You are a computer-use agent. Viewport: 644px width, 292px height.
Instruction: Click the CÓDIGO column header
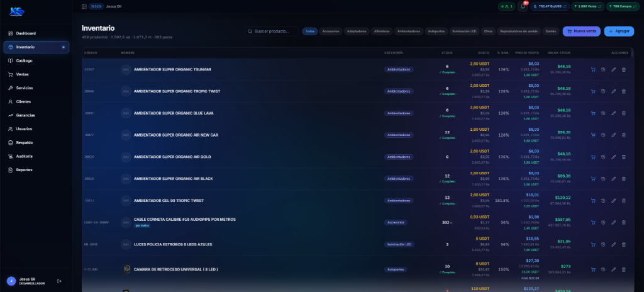pos(91,53)
